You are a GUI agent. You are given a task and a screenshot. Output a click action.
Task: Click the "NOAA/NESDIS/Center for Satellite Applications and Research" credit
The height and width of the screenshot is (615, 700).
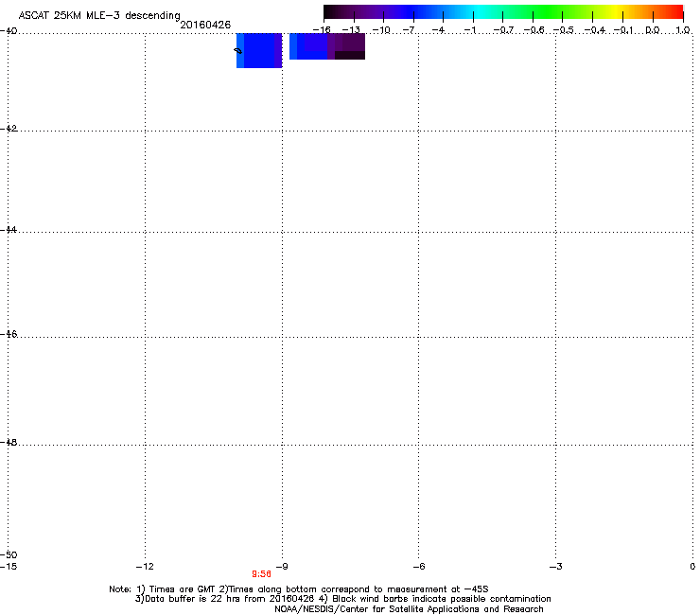pyautogui.click(x=409, y=609)
